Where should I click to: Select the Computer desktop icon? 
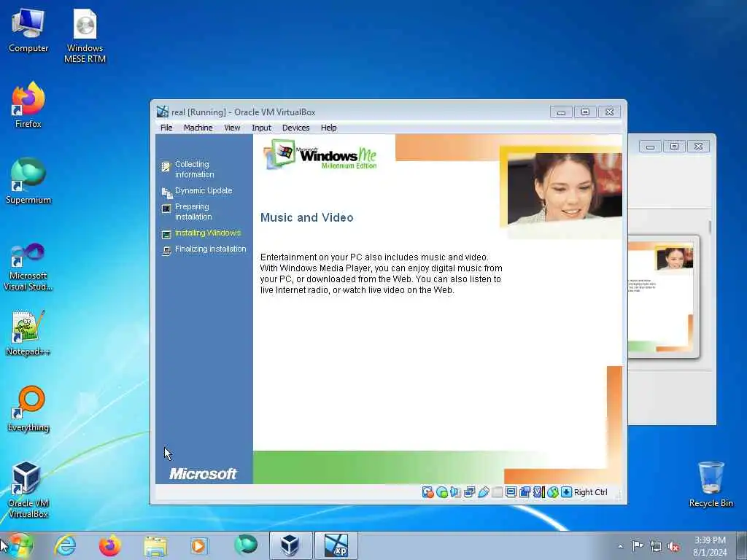click(x=28, y=31)
